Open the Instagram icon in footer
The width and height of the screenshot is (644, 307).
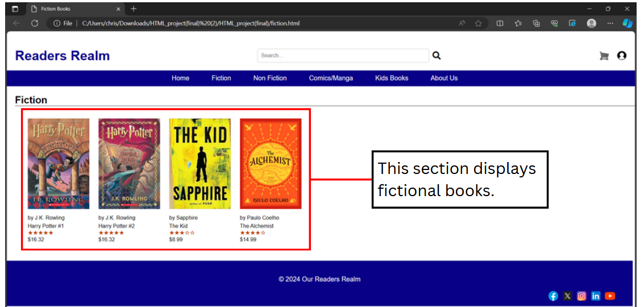click(x=581, y=296)
